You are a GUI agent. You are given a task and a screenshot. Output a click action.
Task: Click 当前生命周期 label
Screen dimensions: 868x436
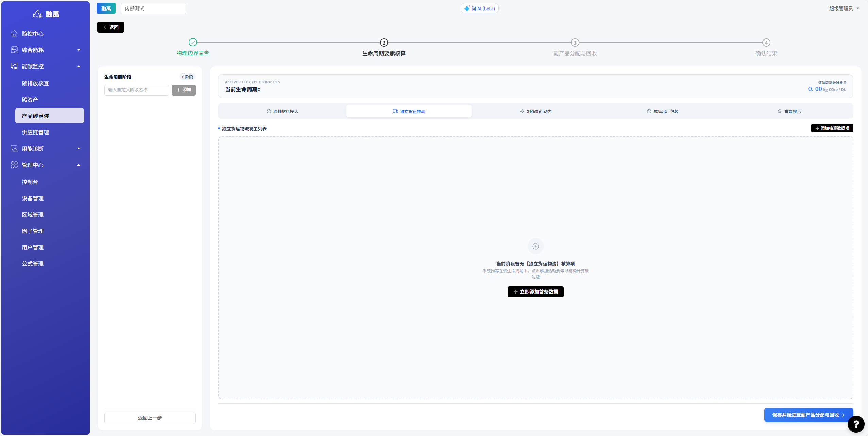point(243,89)
